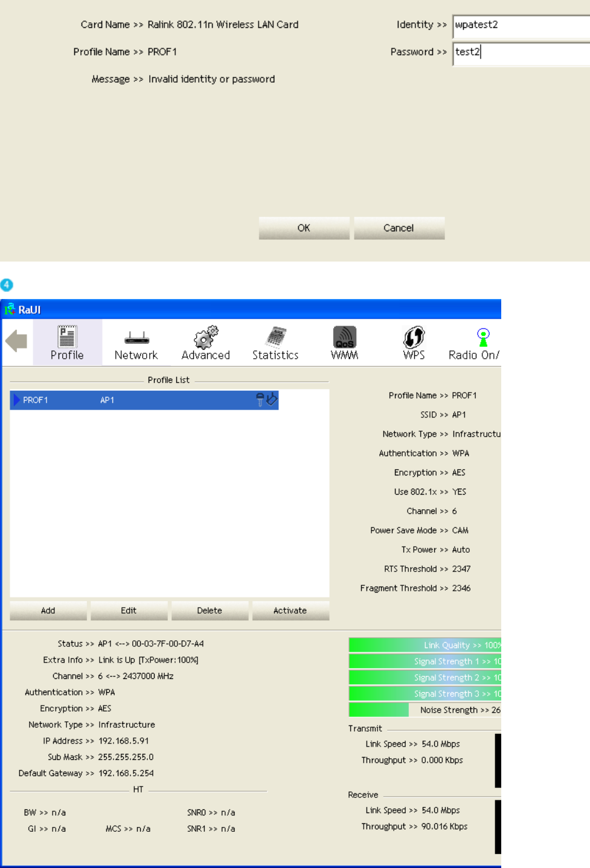Viewport: 590px width, 868px height.
Task: Click the Signal Strength 2 bar
Action: tap(425, 678)
